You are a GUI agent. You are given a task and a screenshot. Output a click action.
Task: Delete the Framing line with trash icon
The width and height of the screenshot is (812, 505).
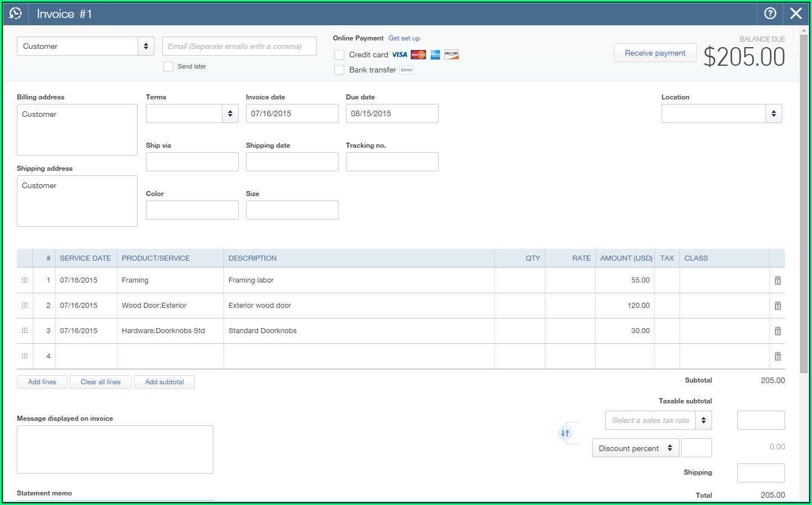(x=778, y=280)
